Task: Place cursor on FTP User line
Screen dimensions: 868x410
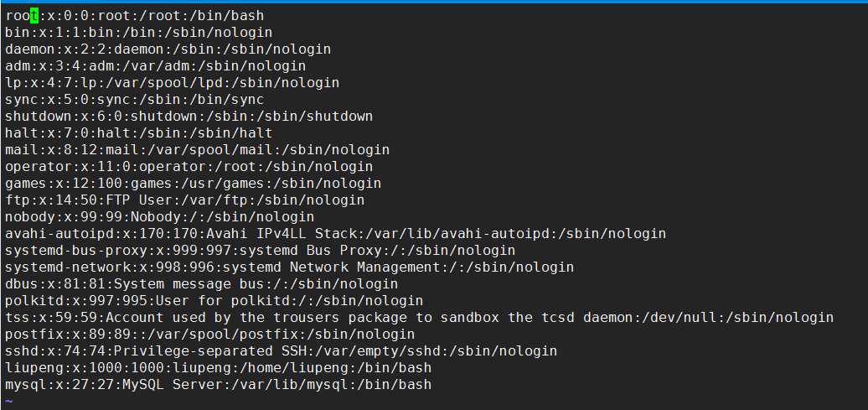Action: point(185,200)
